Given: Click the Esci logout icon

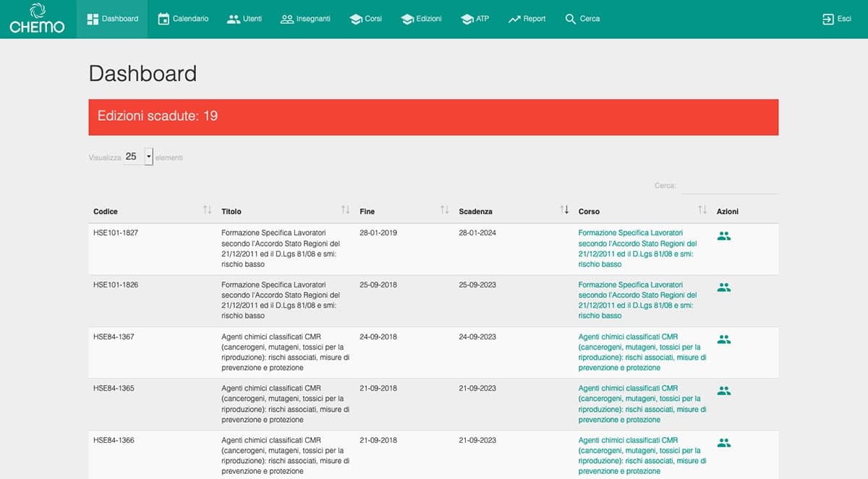Looking at the screenshot, I should (828, 19).
